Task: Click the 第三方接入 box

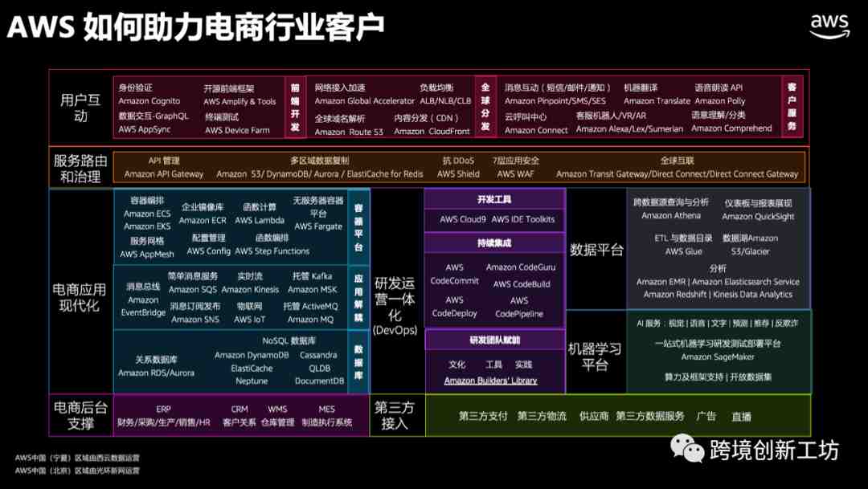Action: coord(395,415)
